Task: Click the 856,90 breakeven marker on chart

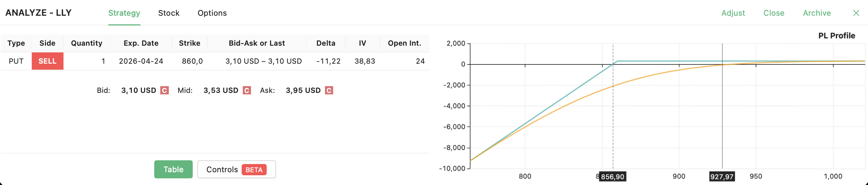Action: pos(613,176)
